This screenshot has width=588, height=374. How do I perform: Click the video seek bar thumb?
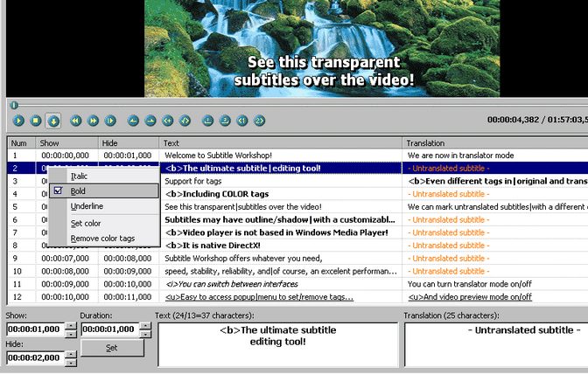[x=14, y=105]
